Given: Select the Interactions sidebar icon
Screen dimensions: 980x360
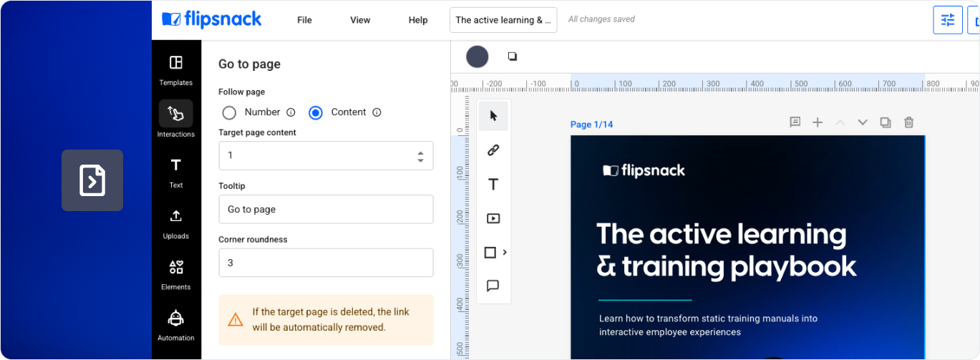Looking at the screenshot, I should point(175,120).
